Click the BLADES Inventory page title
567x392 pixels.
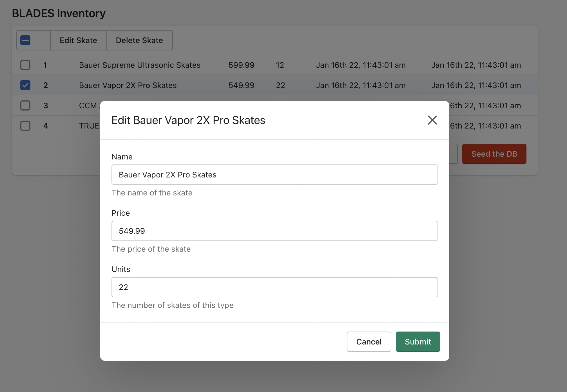tap(59, 13)
